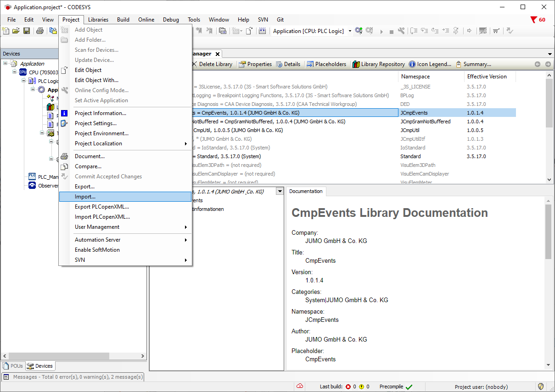Viewport: 555px width, 392px height.
Task: Click the security shield icon in status bar
Action: coord(541,386)
